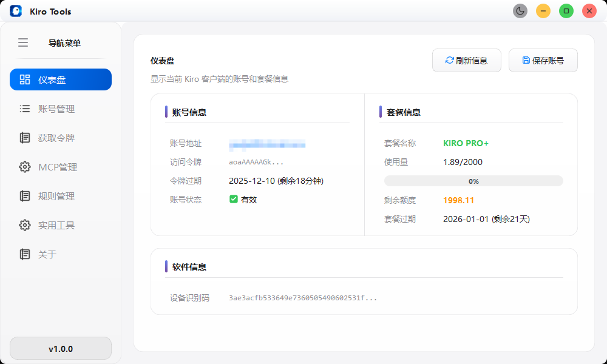Select the 仪表盘 highlighted menu item
The image size is (607, 364).
[x=60, y=79]
